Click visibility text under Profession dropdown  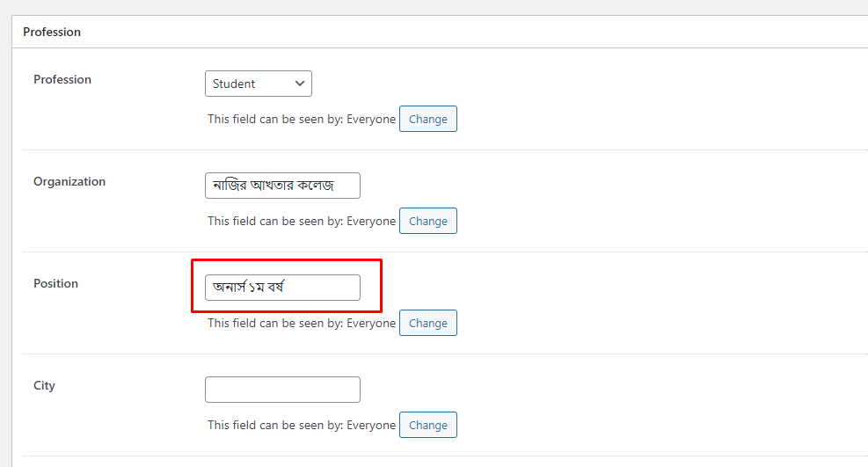point(302,119)
